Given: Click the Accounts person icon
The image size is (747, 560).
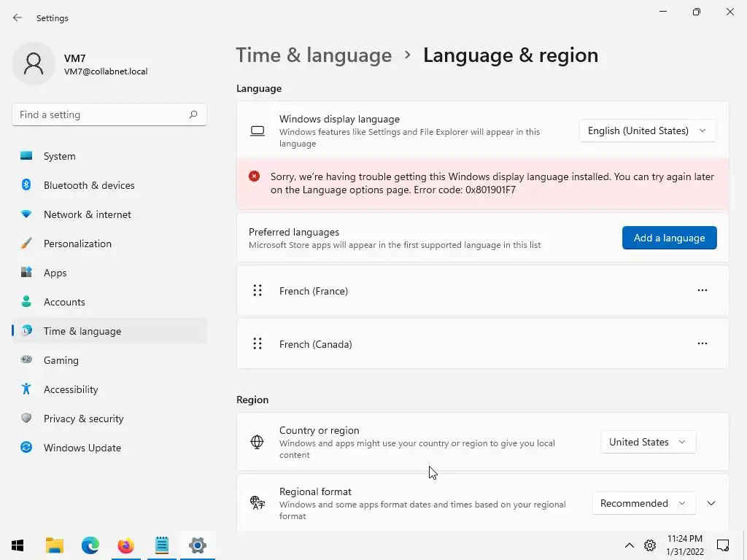Looking at the screenshot, I should [x=26, y=301].
